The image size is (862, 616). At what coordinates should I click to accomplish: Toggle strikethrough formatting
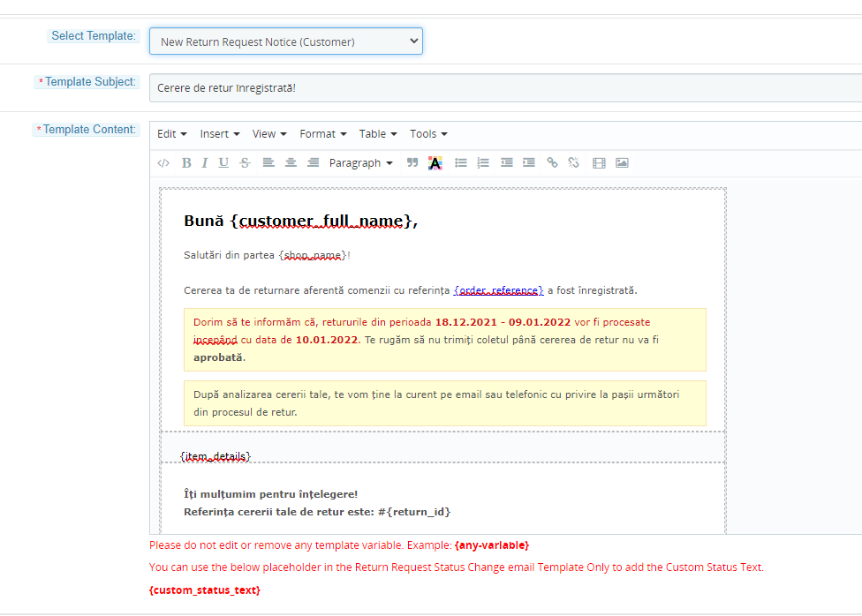tap(246, 162)
